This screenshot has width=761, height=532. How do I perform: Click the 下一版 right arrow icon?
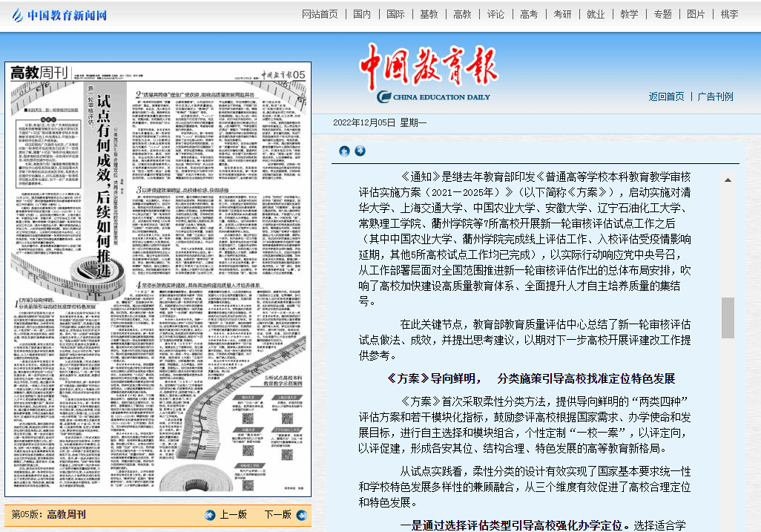click(301, 515)
